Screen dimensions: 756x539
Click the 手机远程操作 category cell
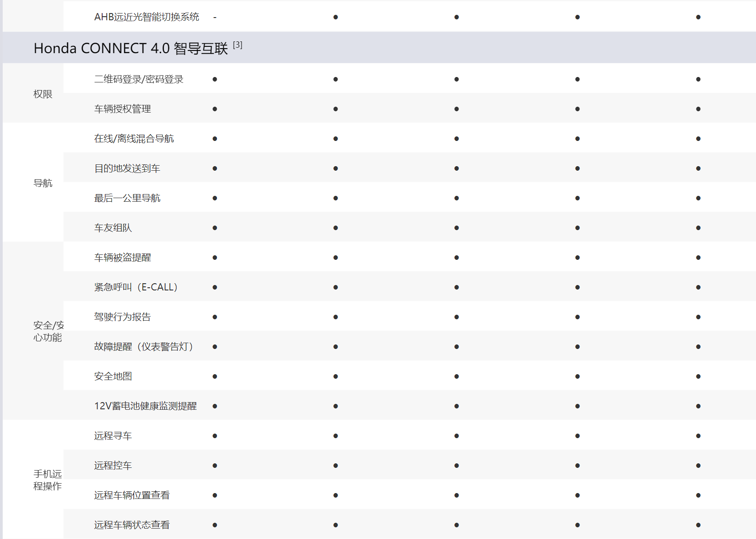pyautogui.click(x=47, y=480)
